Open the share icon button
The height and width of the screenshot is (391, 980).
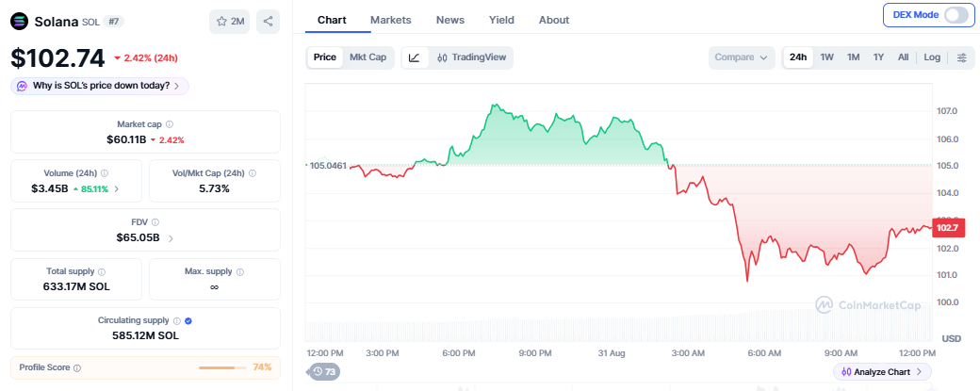tap(269, 22)
